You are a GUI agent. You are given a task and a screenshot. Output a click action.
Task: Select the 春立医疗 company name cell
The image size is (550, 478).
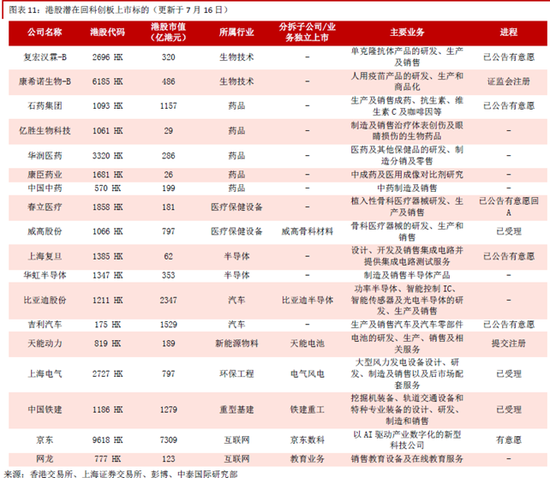click(x=45, y=207)
